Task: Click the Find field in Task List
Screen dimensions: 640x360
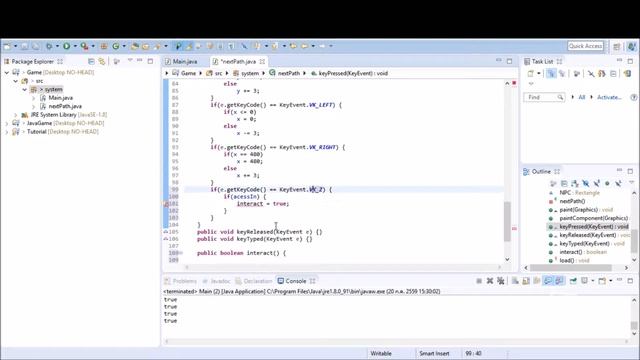Action: [544, 97]
